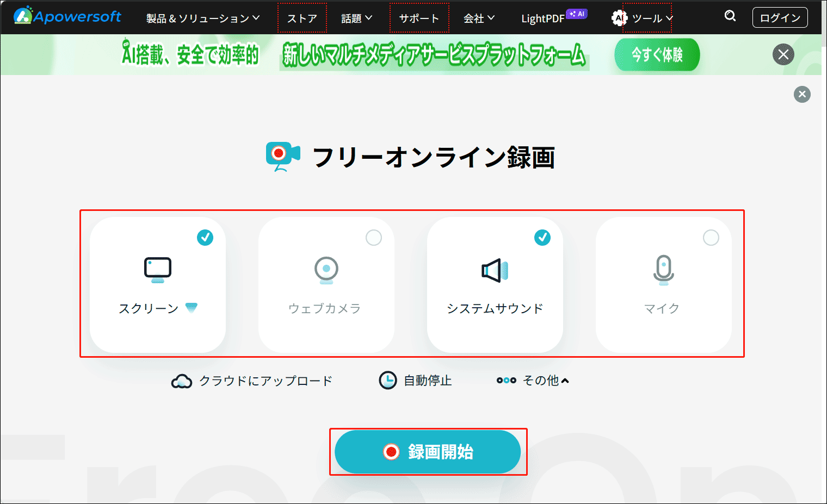Click the Apowersoft logo
This screenshot has width=827, height=504.
pyautogui.click(x=65, y=17)
